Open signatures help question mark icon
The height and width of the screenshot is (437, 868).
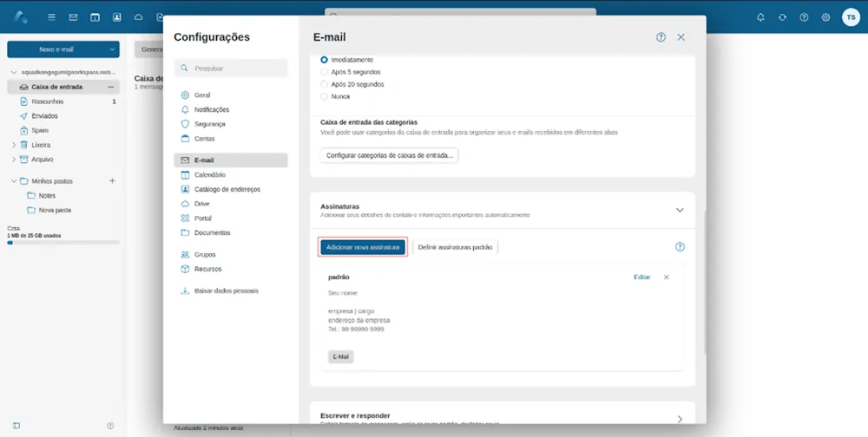[681, 247]
